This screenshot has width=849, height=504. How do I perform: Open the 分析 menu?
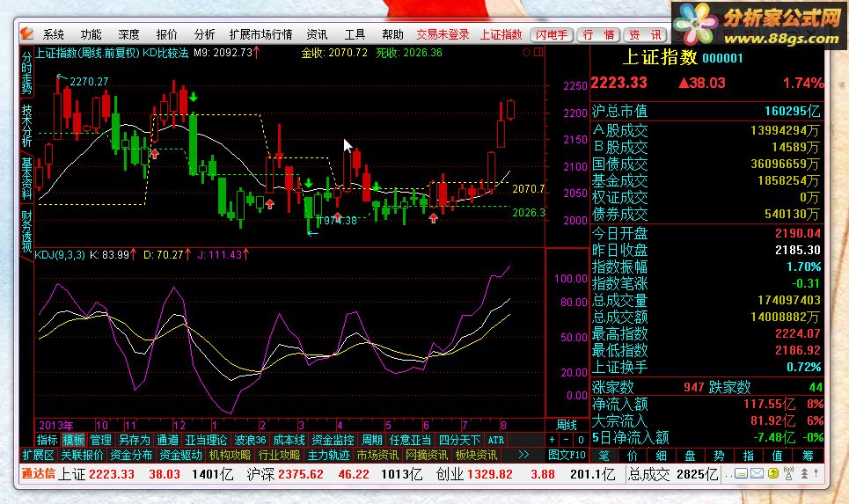(205, 34)
